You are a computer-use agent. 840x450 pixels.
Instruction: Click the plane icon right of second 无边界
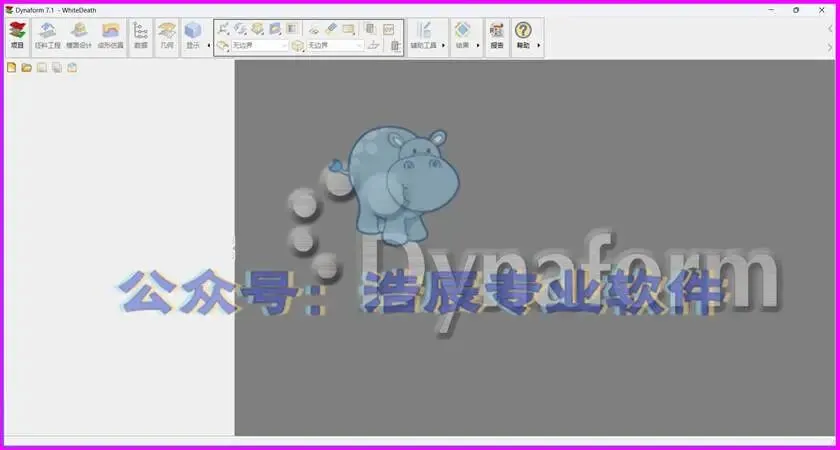(x=373, y=45)
